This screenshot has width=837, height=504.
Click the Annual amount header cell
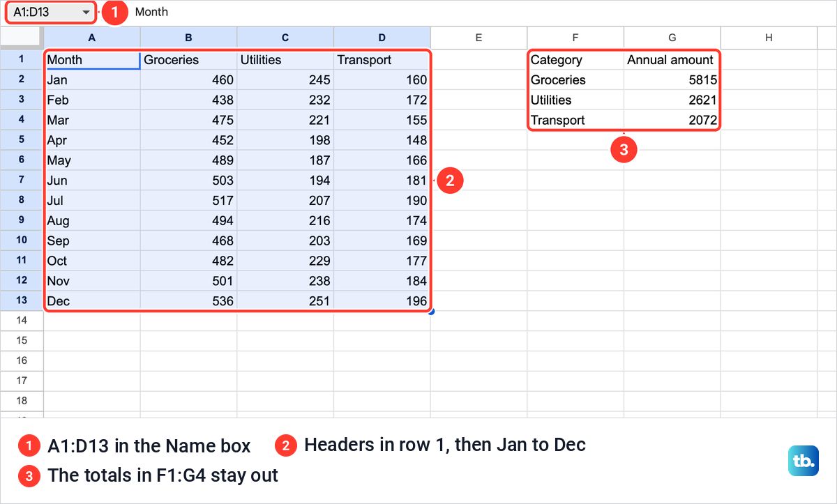click(x=672, y=60)
